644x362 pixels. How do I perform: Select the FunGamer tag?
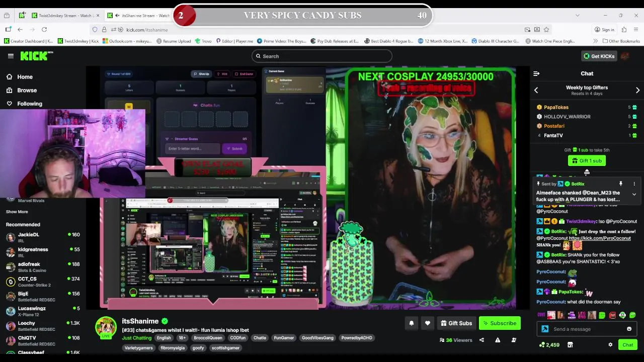[x=284, y=338]
